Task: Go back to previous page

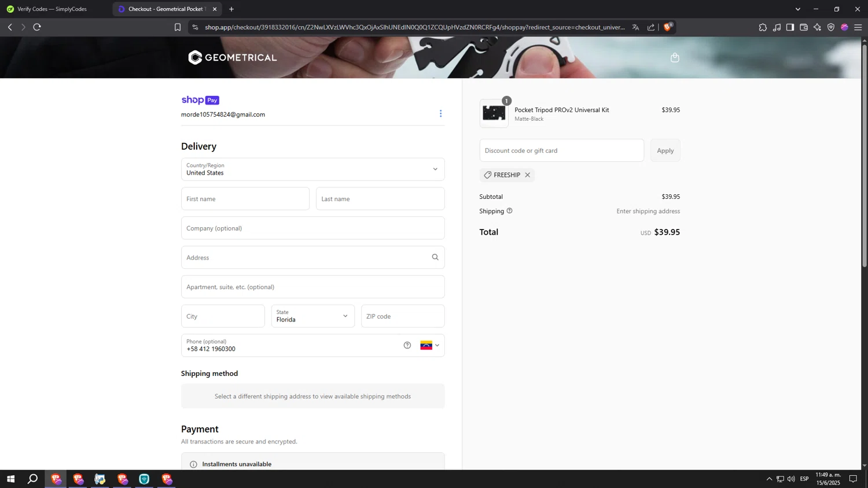Action: (10, 27)
